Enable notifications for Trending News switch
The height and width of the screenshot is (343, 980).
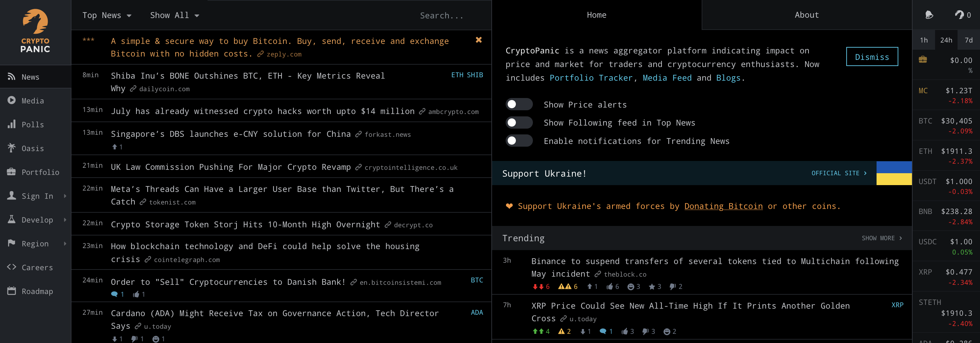click(x=519, y=141)
